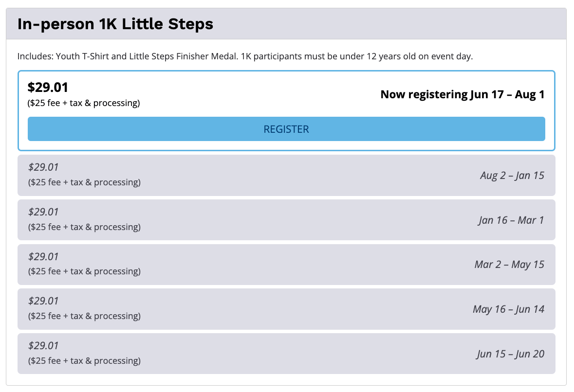Click the fee breakdown text under the bold price
This screenshot has width=574, height=392.
(84, 103)
